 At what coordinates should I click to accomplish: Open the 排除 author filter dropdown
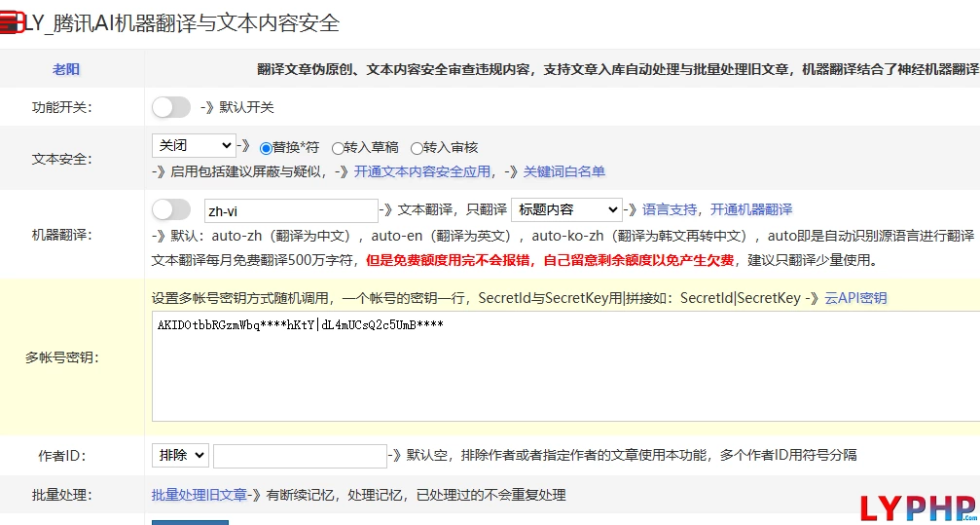pos(180,455)
